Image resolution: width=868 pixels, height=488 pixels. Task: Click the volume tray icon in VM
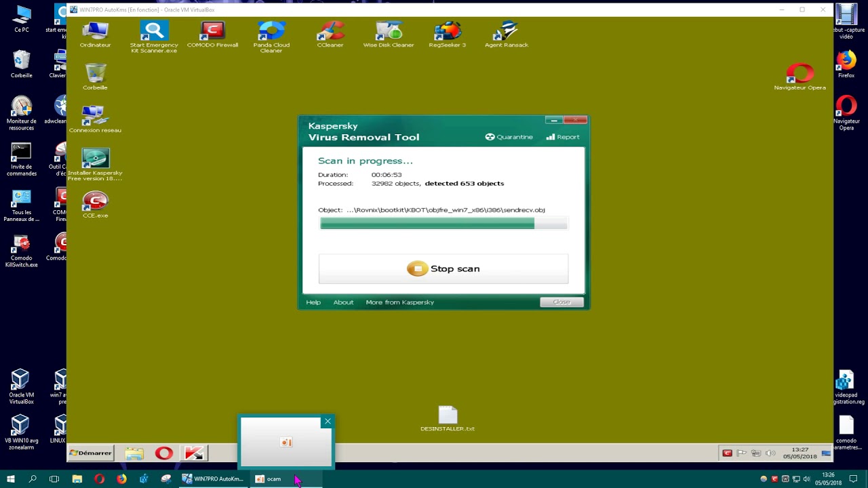pyautogui.click(x=770, y=453)
